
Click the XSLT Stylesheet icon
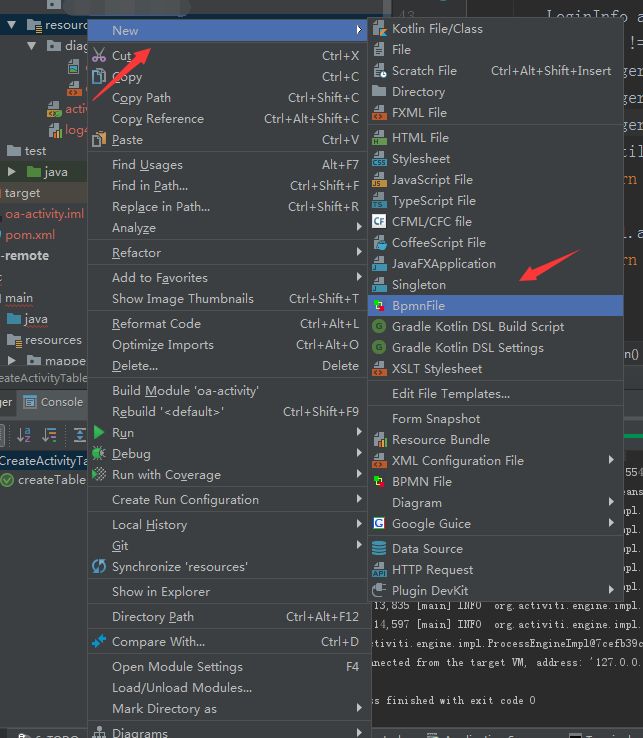point(379,369)
